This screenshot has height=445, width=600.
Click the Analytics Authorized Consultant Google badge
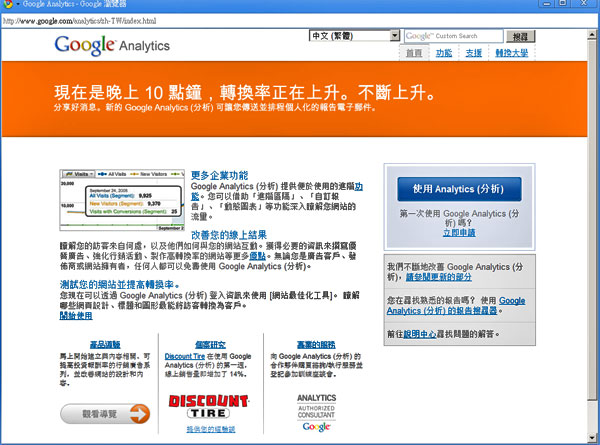click(316, 413)
